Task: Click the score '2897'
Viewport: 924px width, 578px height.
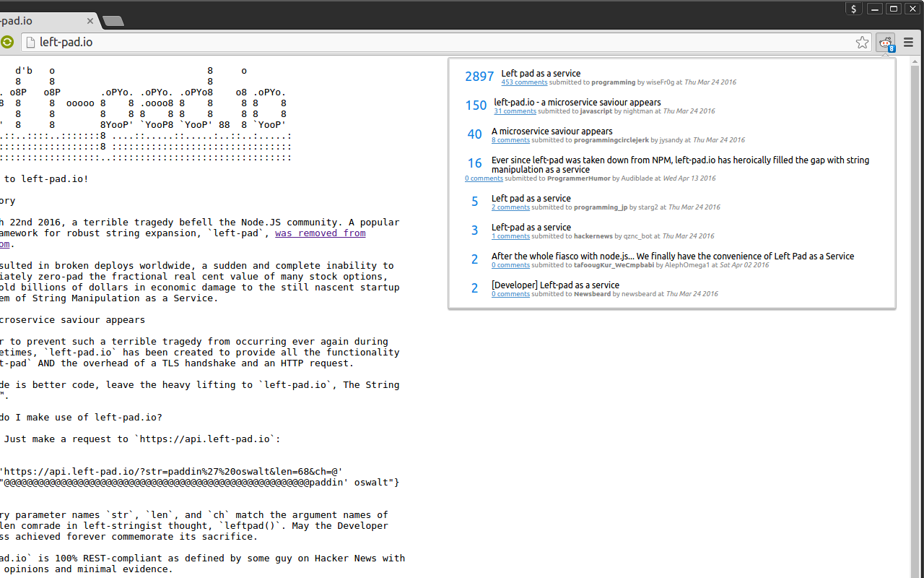Action: click(479, 77)
